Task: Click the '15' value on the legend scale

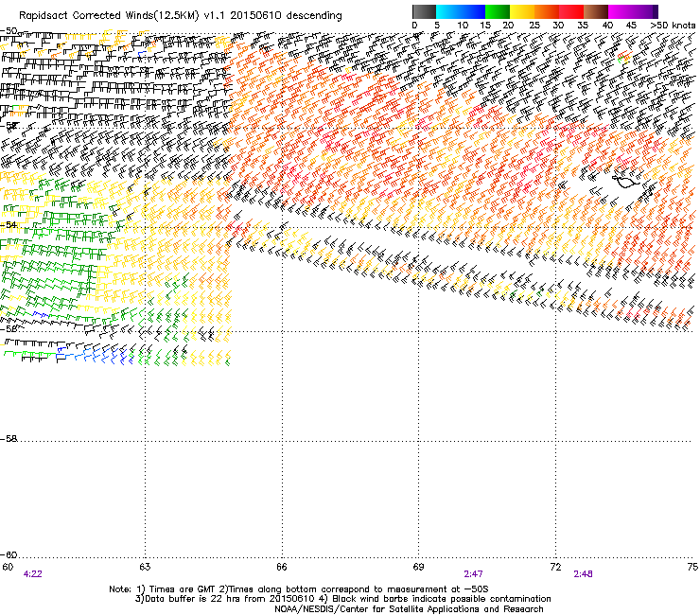Action: click(x=485, y=26)
